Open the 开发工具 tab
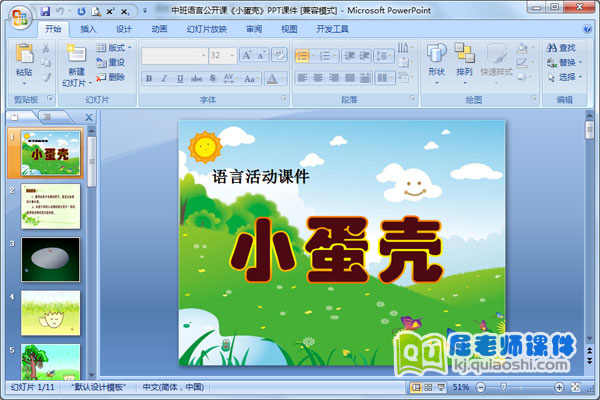Screen dimensions: 600x400 tap(332, 29)
